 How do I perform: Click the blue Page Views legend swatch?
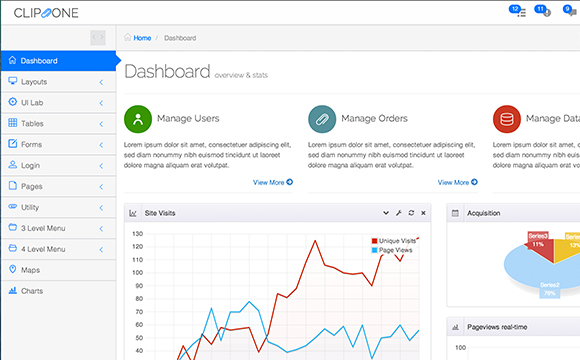374,250
